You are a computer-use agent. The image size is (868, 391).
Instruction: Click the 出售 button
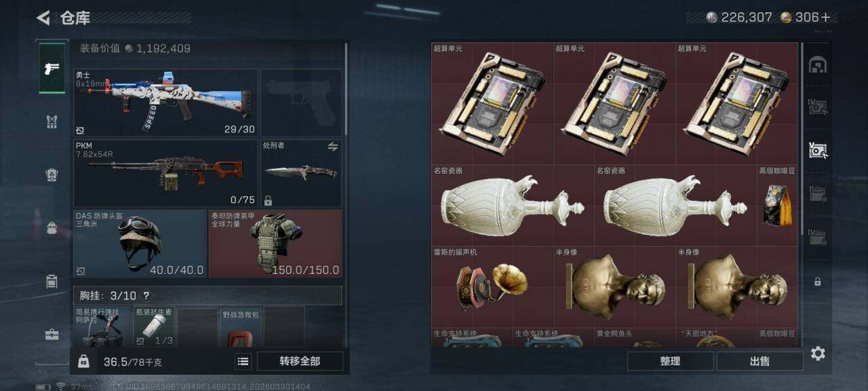click(759, 361)
